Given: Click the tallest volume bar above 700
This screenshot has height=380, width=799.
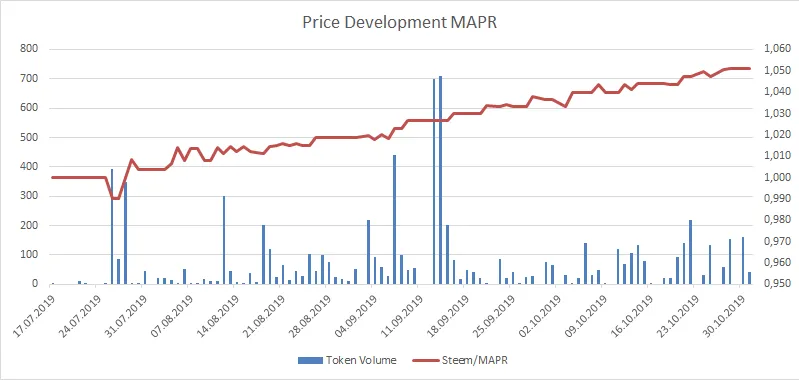Looking at the screenshot, I should coord(441,180).
